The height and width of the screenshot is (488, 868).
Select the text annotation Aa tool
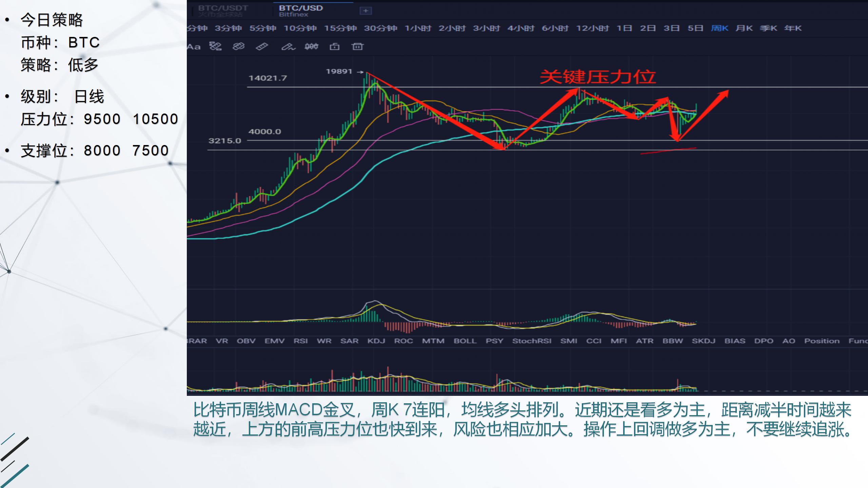click(194, 46)
